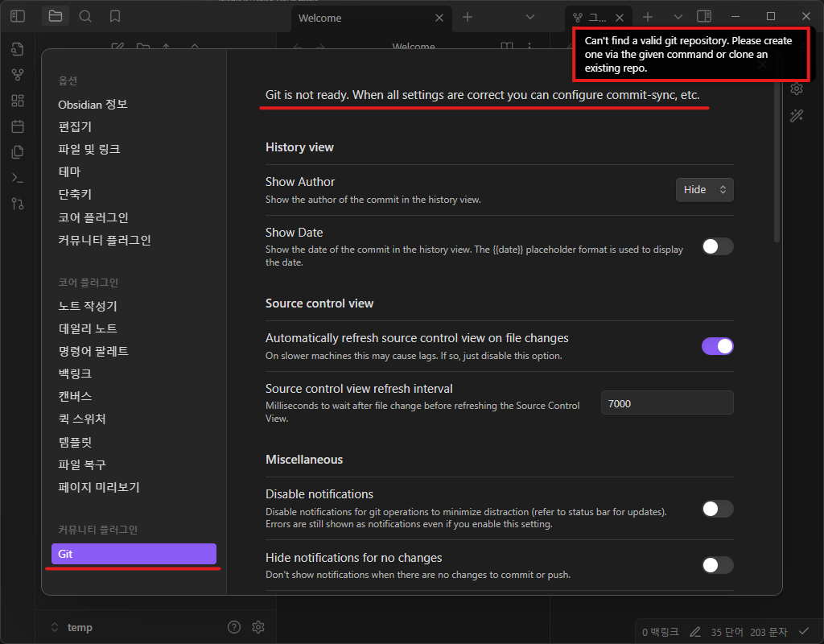Expand right pane tab list chevron

point(678,18)
